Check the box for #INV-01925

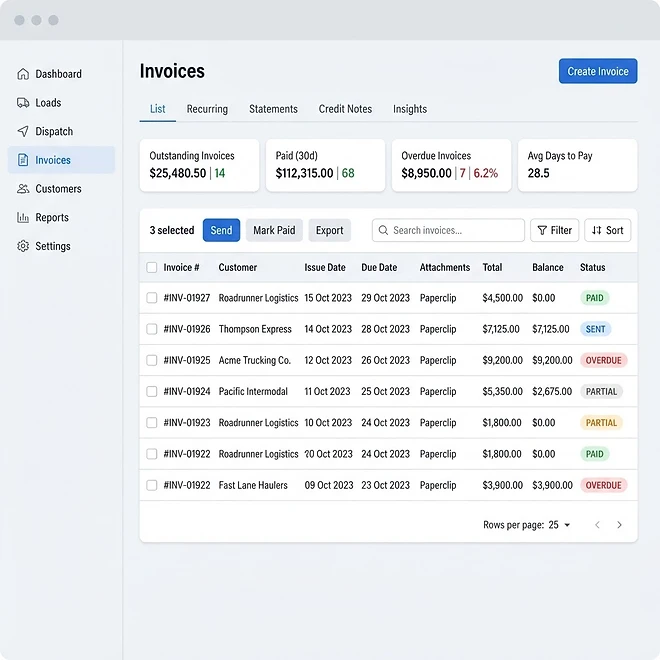pos(152,360)
